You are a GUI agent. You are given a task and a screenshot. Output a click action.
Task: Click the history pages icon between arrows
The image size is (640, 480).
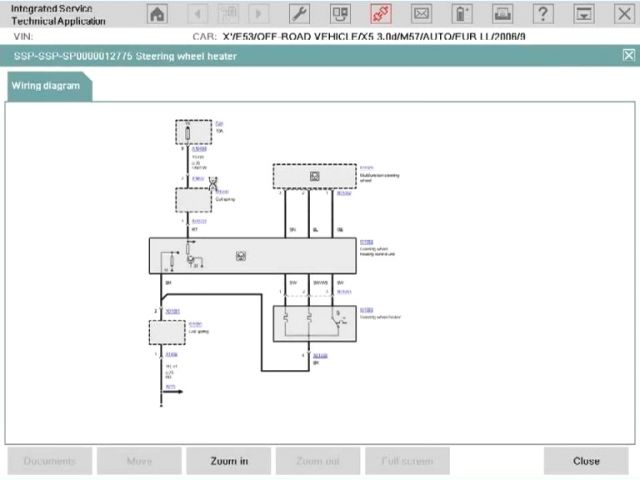coord(227,14)
